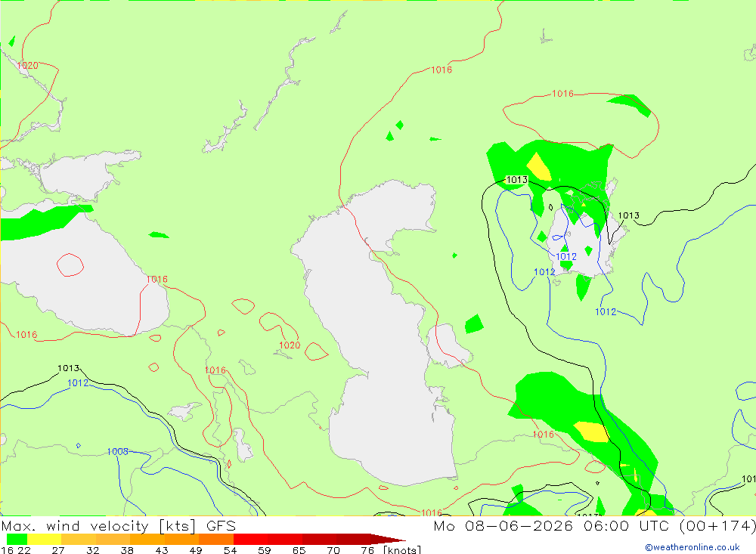The width and height of the screenshot is (756, 554).
Task: Click the '32' value under the legend
Action: (92, 550)
